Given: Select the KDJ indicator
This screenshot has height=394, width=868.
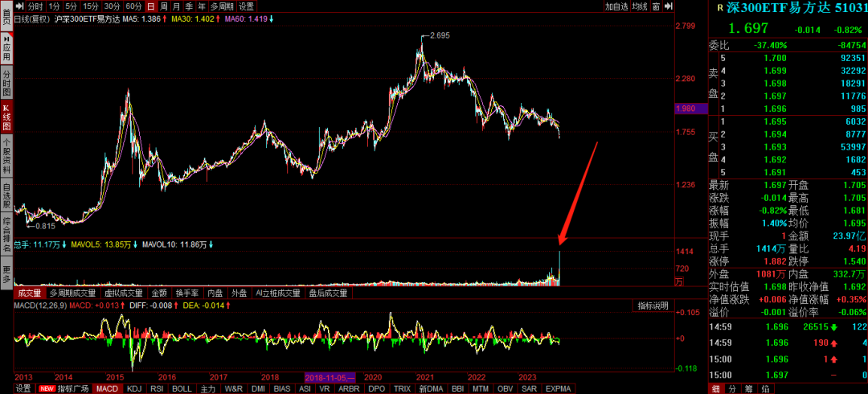Looking at the screenshot, I should [x=134, y=389].
